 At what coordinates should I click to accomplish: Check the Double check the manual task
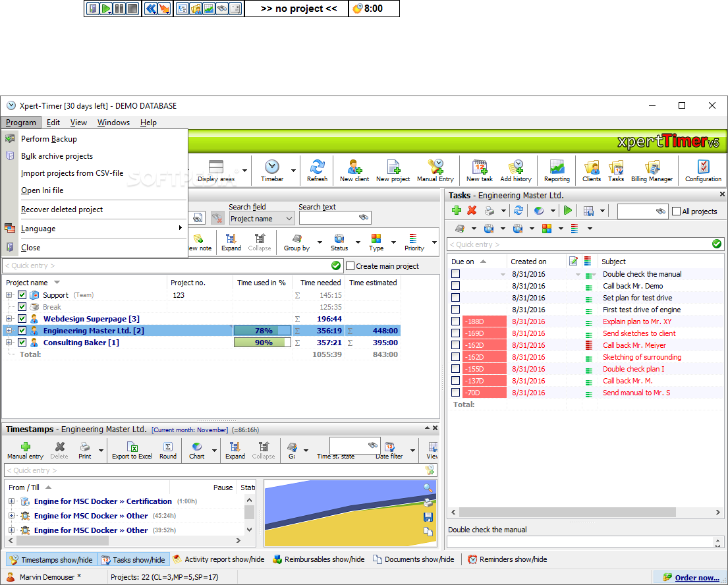[x=455, y=274]
